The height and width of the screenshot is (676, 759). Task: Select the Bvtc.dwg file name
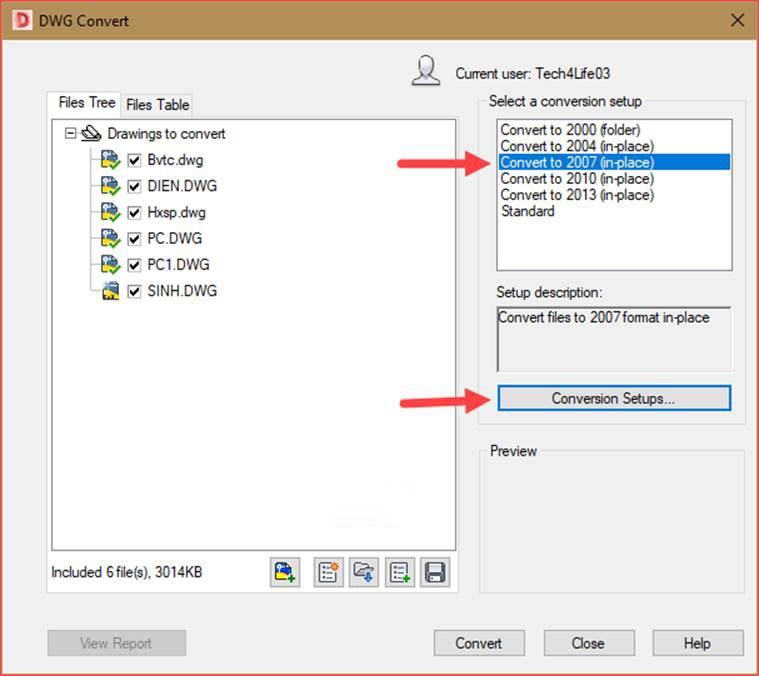coord(175,160)
